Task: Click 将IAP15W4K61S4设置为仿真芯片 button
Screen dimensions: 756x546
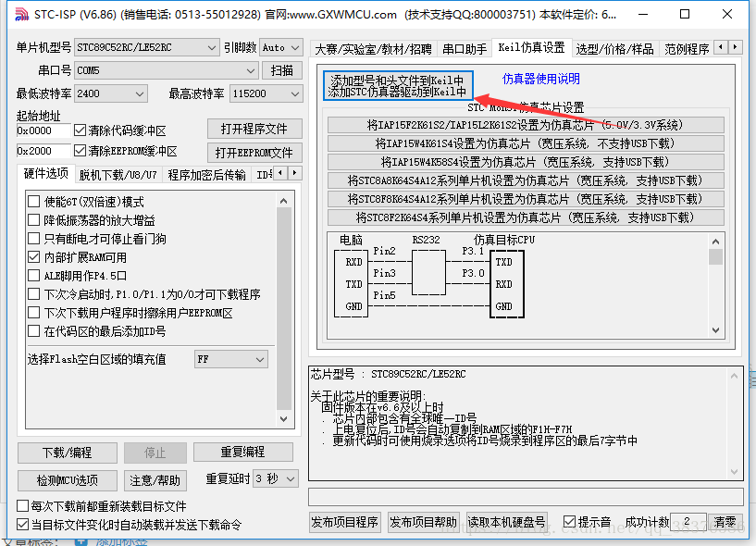Action: (526, 143)
